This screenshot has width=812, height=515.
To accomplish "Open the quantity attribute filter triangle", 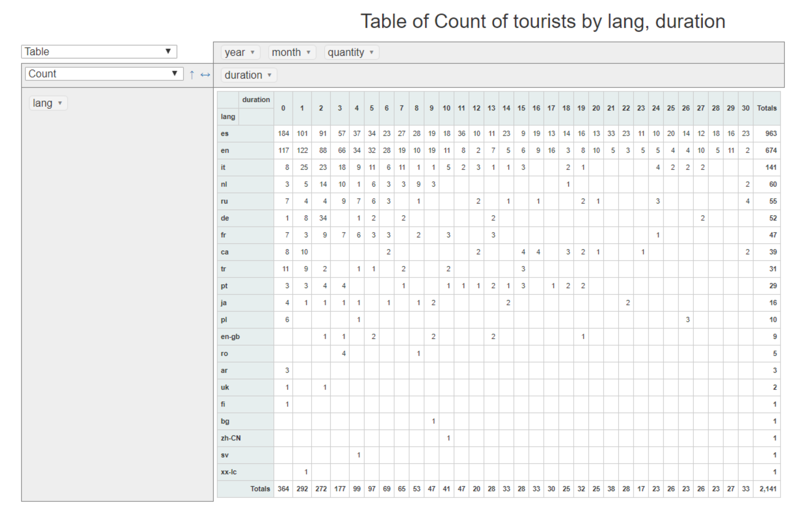I will coord(371,53).
